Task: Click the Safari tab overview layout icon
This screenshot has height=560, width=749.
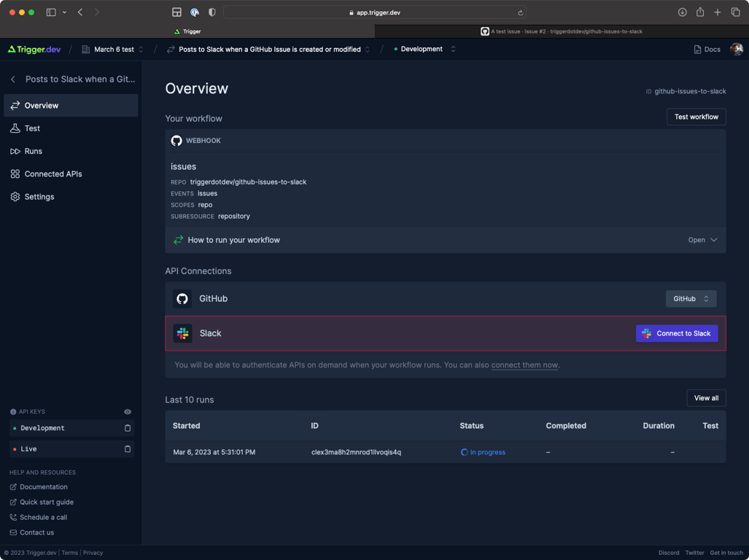Action: pos(176,12)
